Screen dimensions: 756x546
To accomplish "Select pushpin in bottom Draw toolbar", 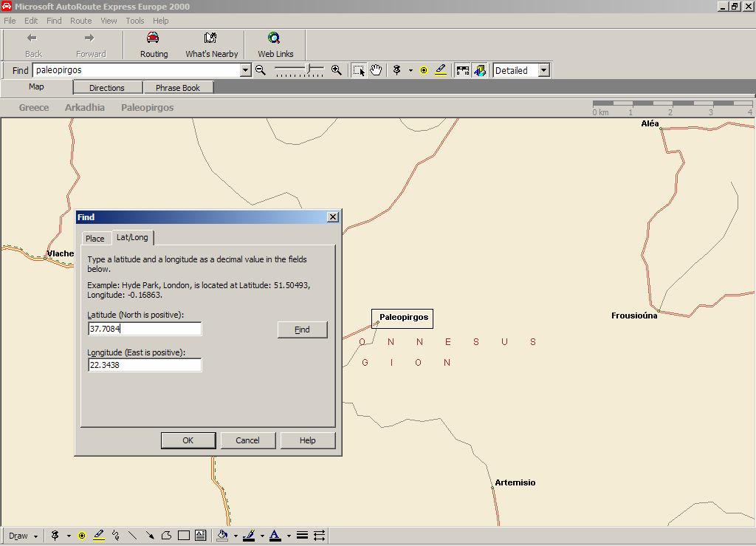I will (55, 536).
